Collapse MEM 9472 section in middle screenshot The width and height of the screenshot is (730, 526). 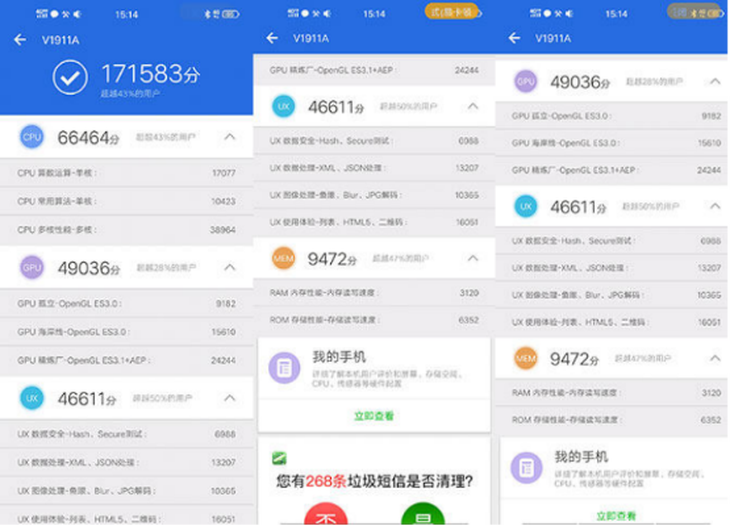tap(473, 258)
